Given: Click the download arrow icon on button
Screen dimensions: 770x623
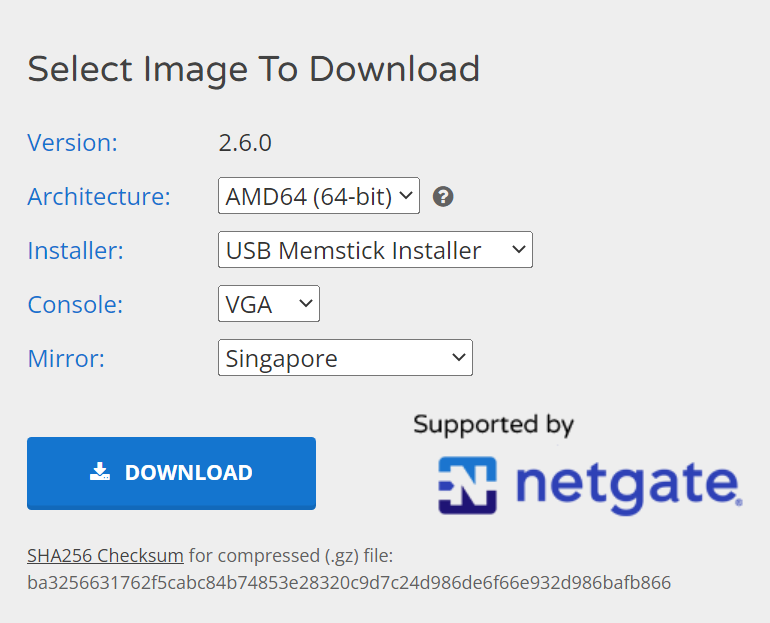Looking at the screenshot, I should coord(100,472).
